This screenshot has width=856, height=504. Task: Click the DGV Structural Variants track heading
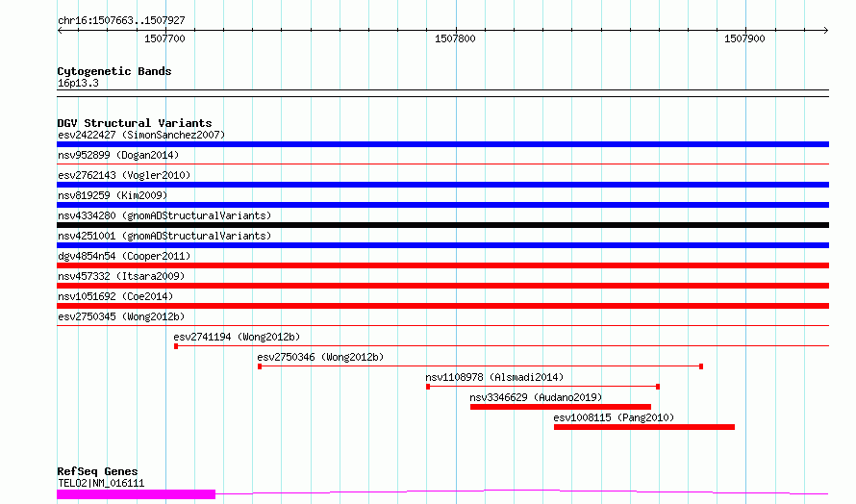(x=135, y=123)
